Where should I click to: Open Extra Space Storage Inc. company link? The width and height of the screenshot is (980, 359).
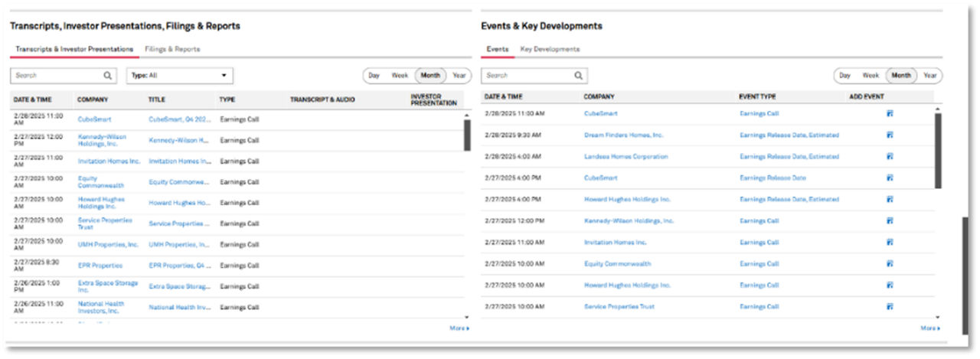pyautogui.click(x=107, y=286)
